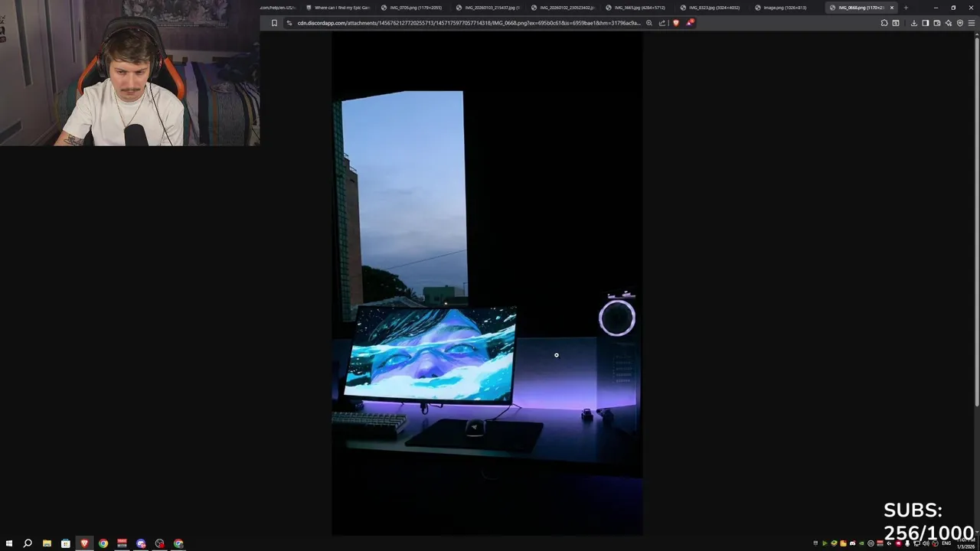The width and height of the screenshot is (980, 551).
Task: Open the Chrome profile icon at taskbar end
Action: [x=178, y=543]
